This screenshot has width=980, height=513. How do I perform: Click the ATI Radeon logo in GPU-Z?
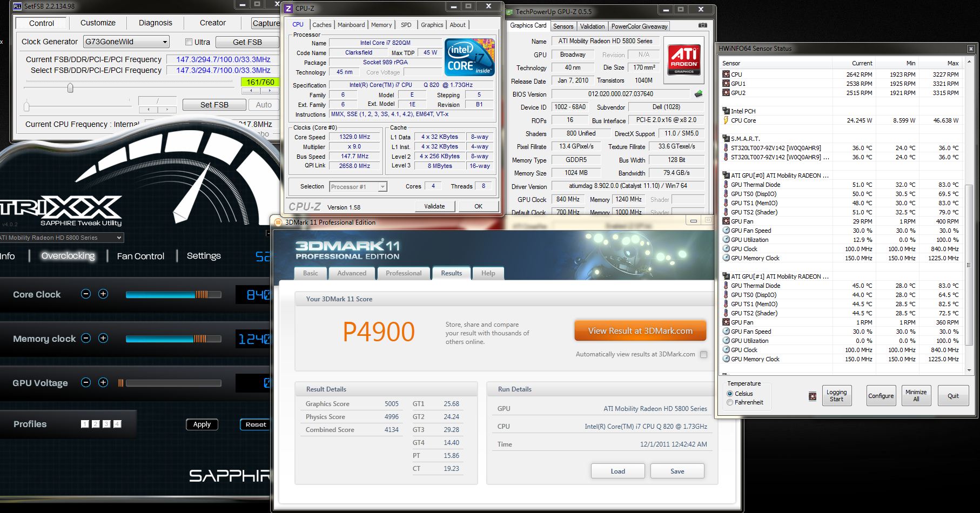pos(683,60)
